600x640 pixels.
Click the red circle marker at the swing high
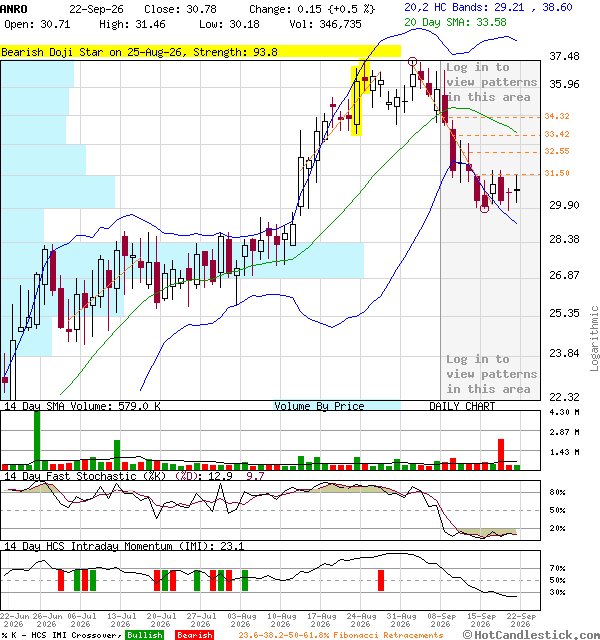coord(412,62)
